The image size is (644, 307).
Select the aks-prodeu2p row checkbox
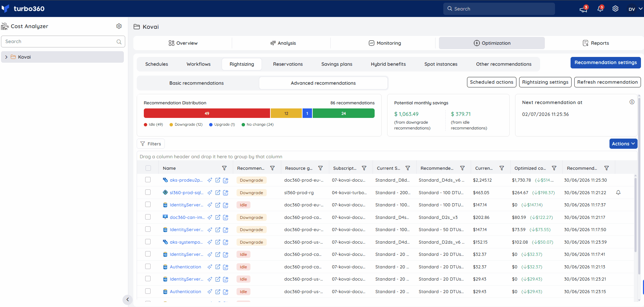148,180
